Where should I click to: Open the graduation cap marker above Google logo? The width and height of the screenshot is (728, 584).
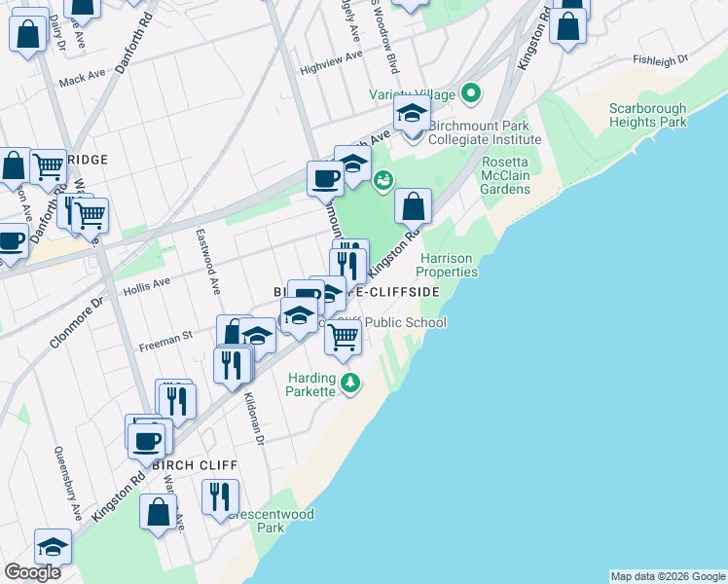point(53,548)
